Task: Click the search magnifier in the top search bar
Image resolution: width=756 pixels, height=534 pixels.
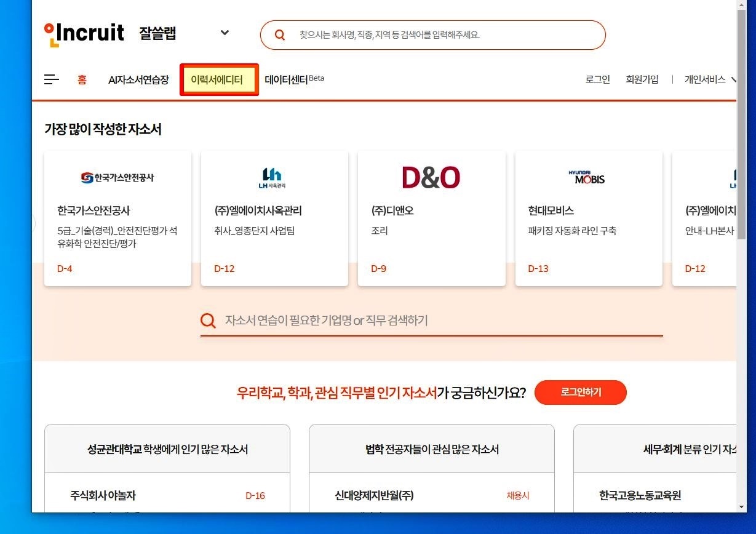Action: [x=280, y=35]
